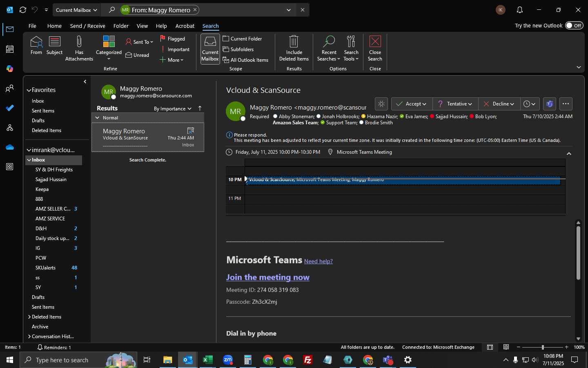
Task: Click the Teams icon in message header
Action: coord(550,104)
